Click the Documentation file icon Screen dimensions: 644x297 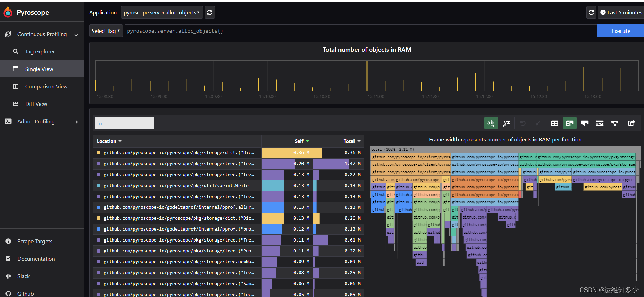tap(8, 259)
